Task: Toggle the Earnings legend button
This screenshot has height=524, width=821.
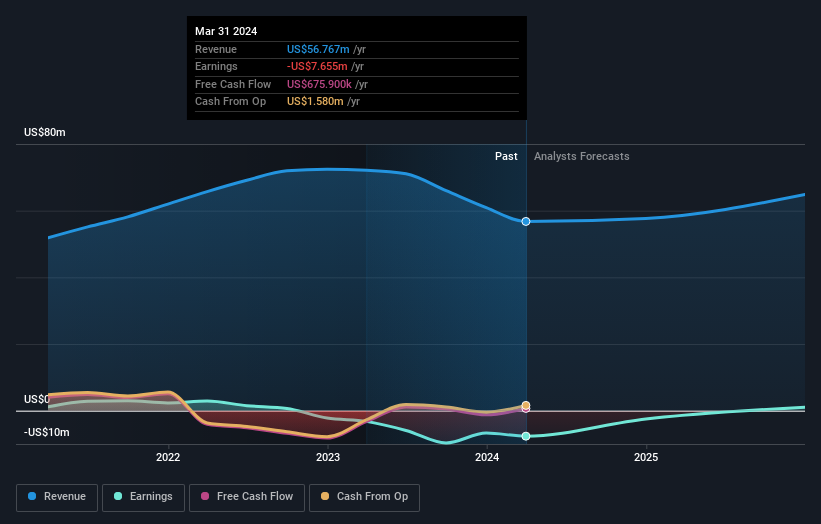Action: click(143, 497)
